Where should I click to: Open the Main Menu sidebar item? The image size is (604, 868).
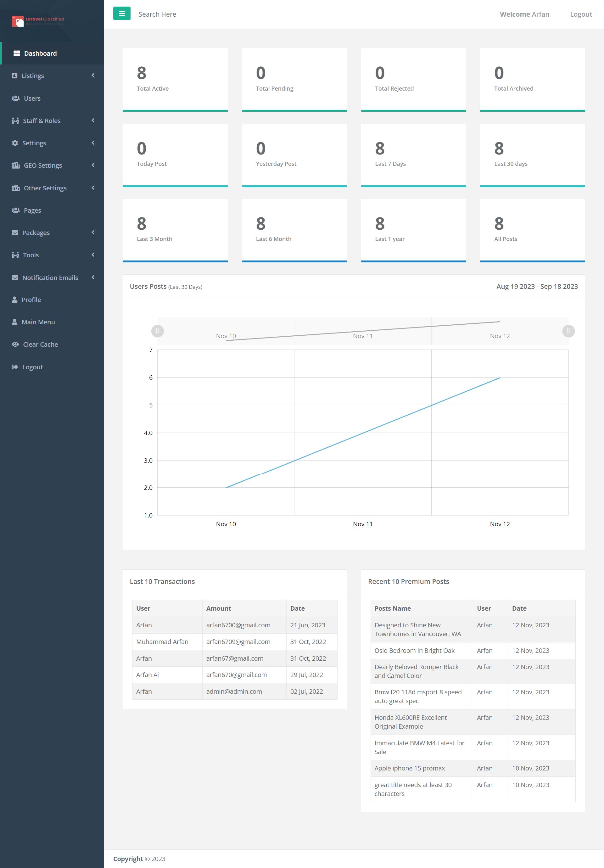click(38, 322)
